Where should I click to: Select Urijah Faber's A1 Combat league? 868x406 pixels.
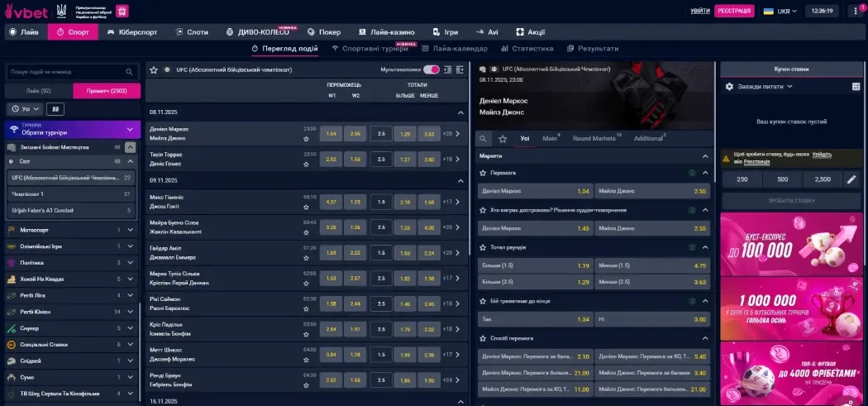tap(73, 211)
